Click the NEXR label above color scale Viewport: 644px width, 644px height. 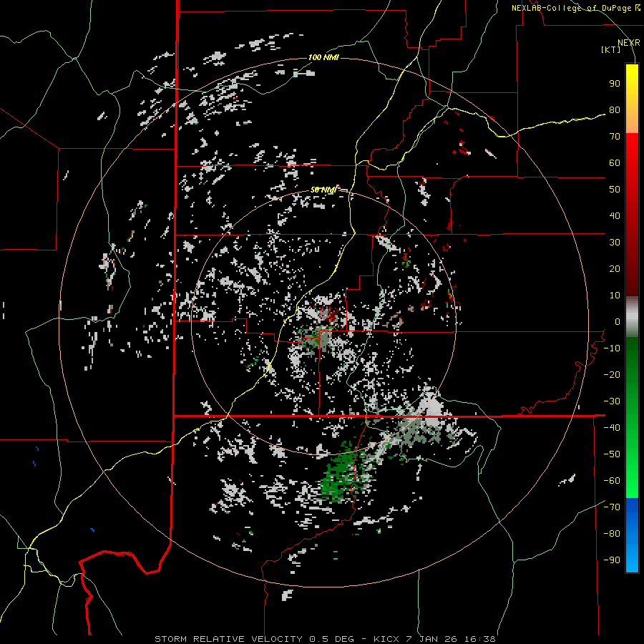tap(629, 43)
